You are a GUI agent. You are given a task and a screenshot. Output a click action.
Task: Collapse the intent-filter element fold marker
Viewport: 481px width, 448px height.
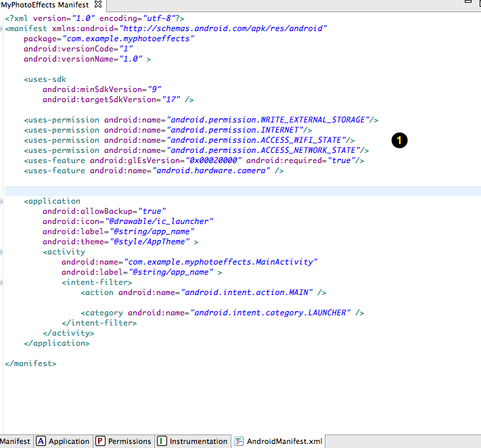coord(1,283)
